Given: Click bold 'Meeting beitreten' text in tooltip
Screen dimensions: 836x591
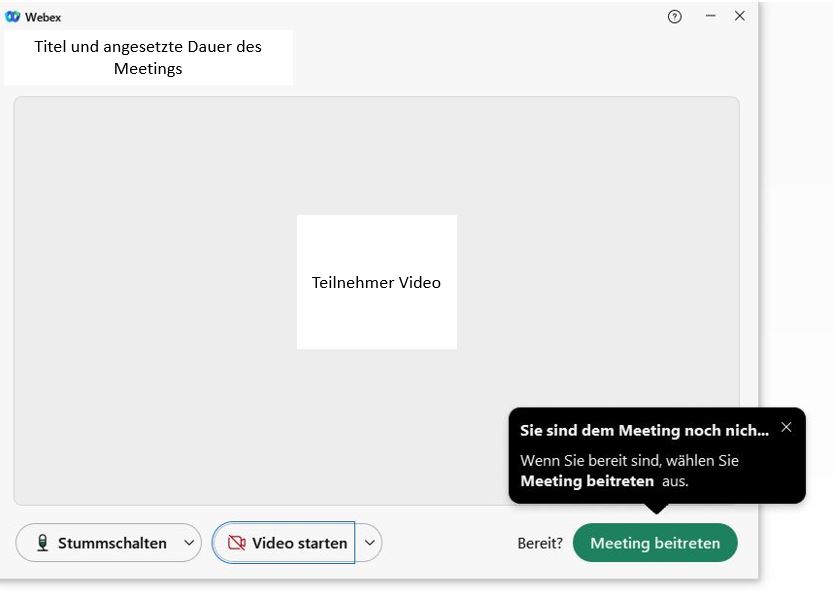Looking at the screenshot, I should pos(587,481).
